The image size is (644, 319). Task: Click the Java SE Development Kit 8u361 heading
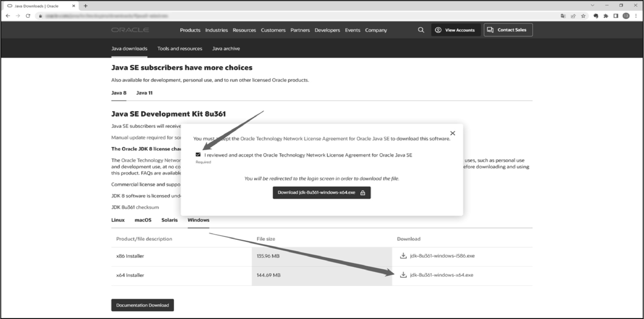[168, 114]
